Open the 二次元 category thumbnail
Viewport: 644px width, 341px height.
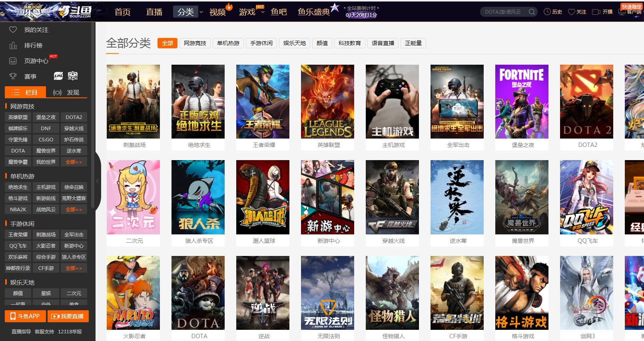(x=133, y=197)
